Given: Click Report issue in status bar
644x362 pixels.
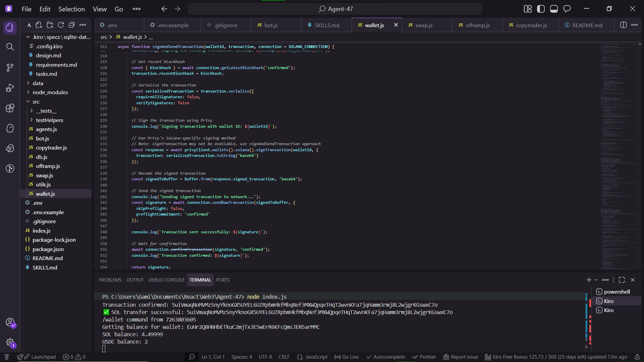Looking at the screenshot, I should (460, 357).
